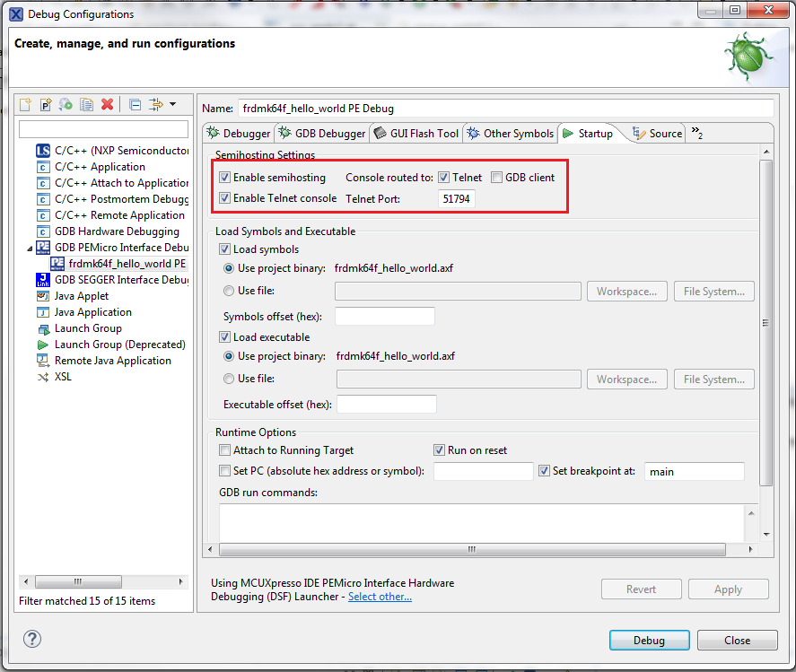Toggle Set breakpoint at checkbox
This screenshot has height=672, width=796.
tap(544, 471)
